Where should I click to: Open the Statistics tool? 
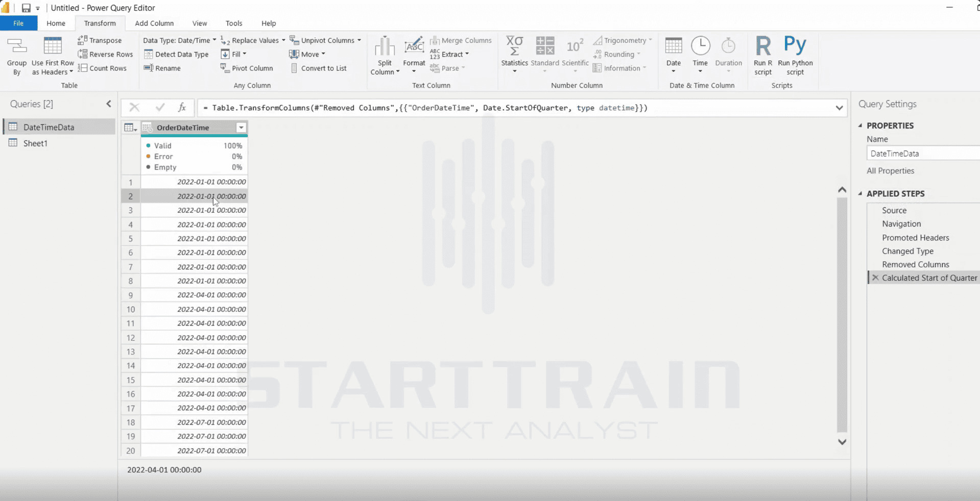[x=514, y=55]
